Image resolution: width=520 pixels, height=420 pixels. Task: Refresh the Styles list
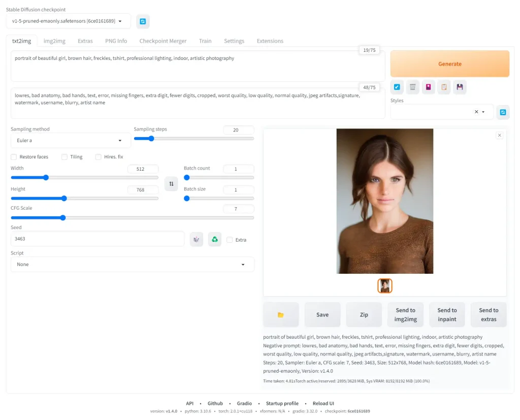pos(503,112)
